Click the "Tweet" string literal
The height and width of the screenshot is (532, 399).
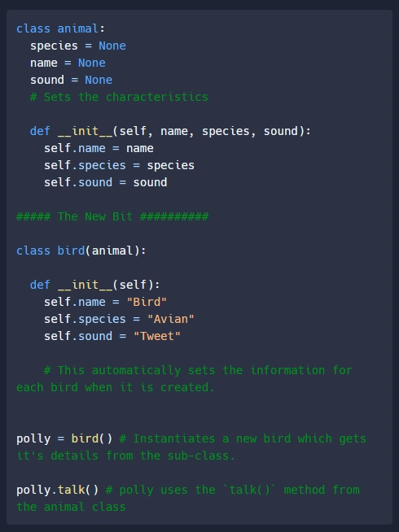click(x=157, y=336)
